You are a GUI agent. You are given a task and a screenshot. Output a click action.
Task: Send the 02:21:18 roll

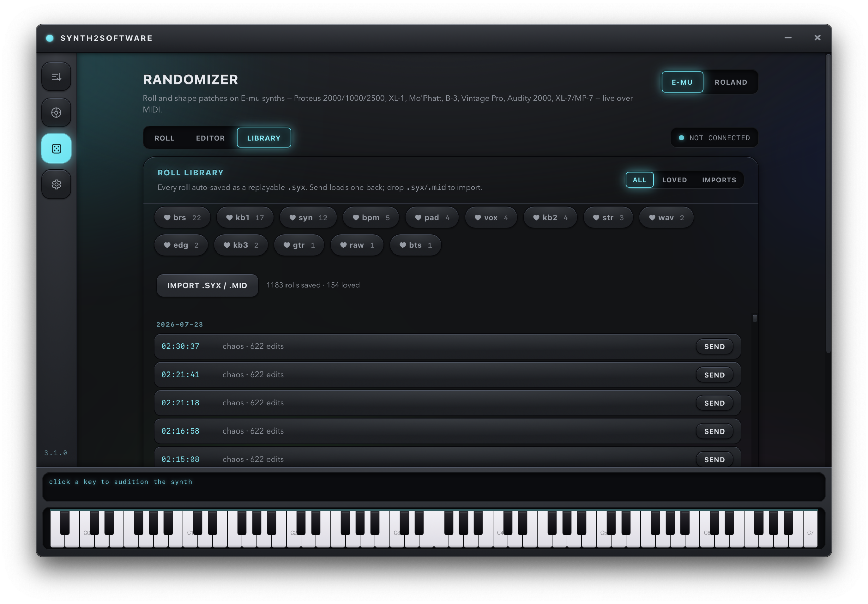714,403
